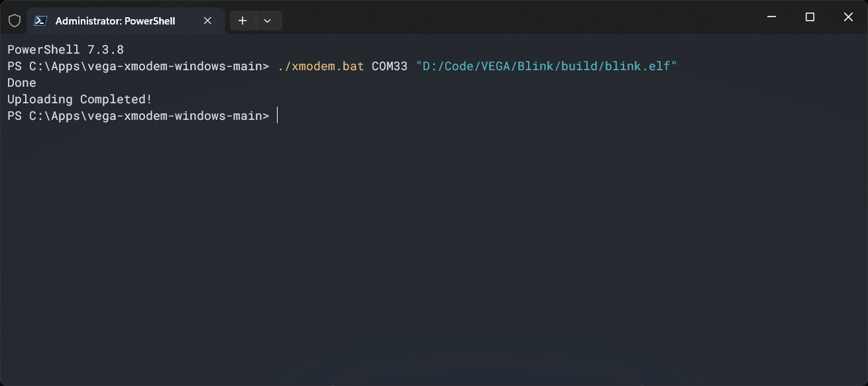868x386 pixels.
Task: Click the COM33 port argument
Action: tap(390, 66)
